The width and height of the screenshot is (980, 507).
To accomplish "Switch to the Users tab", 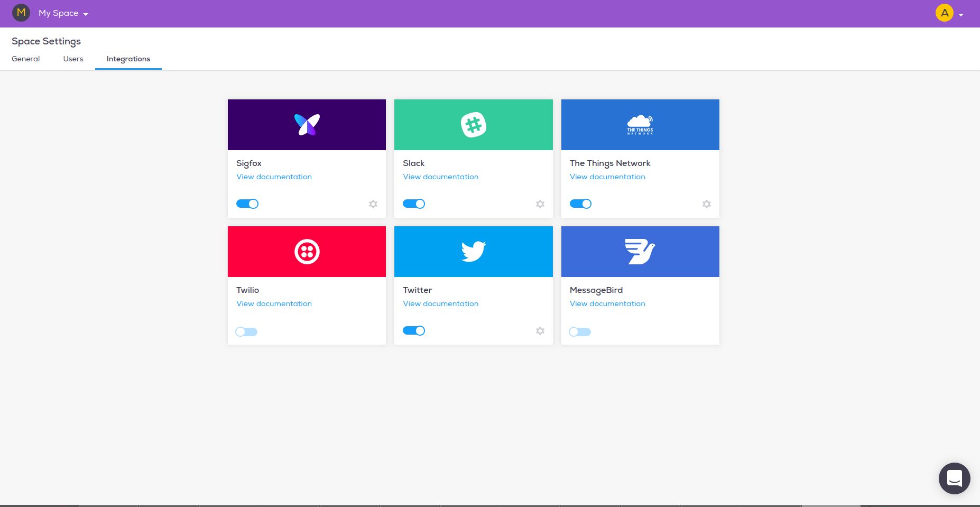I will point(73,59).
